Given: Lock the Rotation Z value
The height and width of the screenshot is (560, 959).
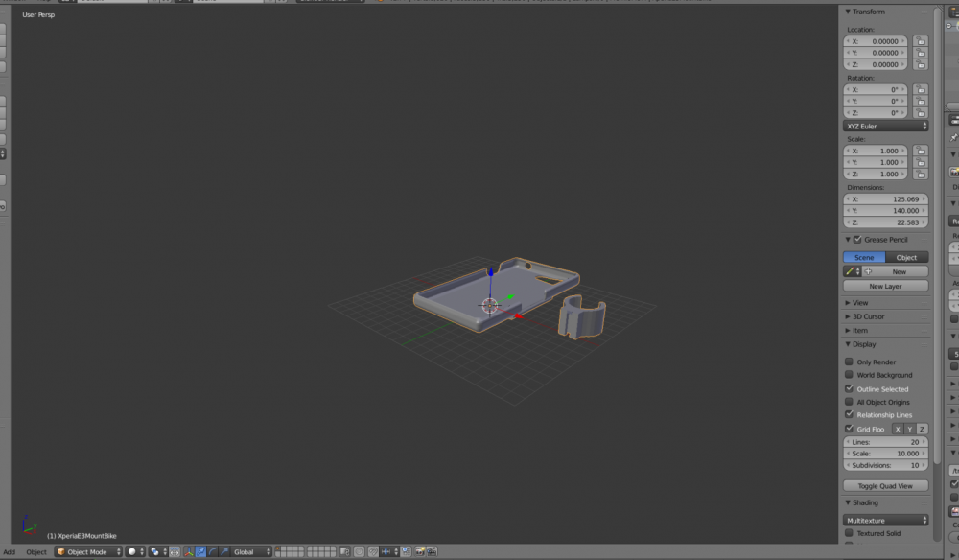Looking at the screenshot, I should (x=921, y=113).
